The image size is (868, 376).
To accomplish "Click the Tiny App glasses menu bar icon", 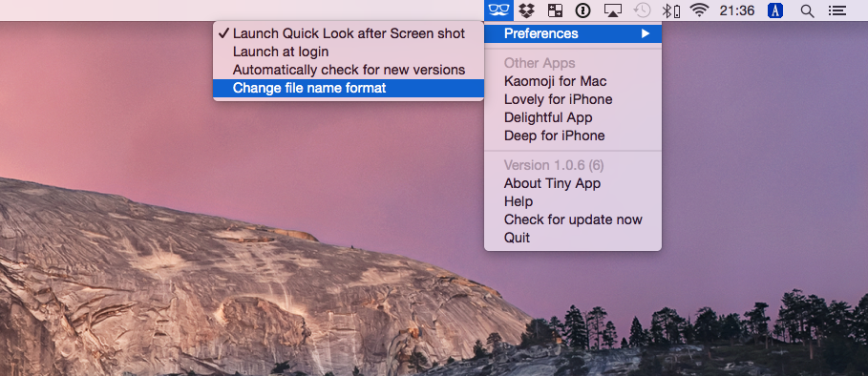I will 498,10.
